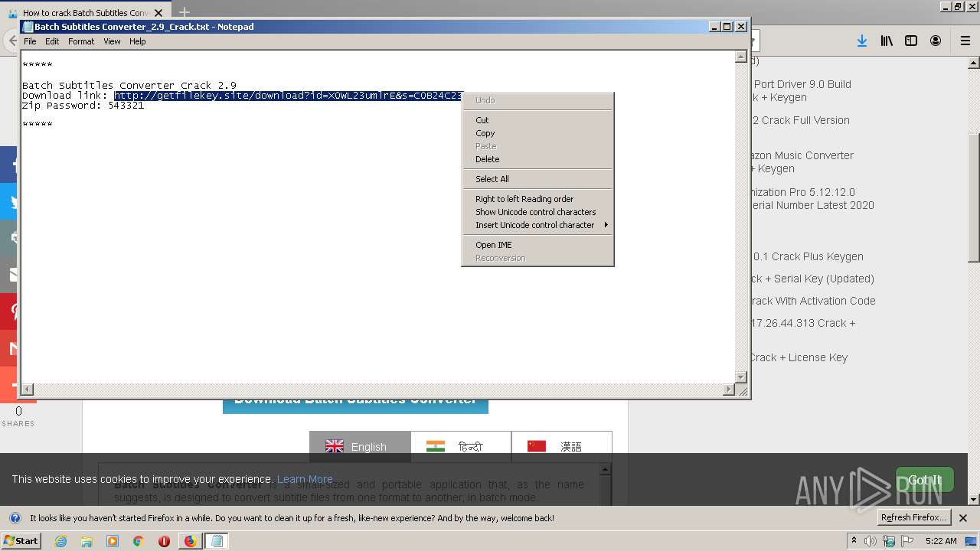Open 'Serial Key (Updated)' sidebar link
This screenshot has width=980, height=551.
pyautogui.click(x=813, y=279)
